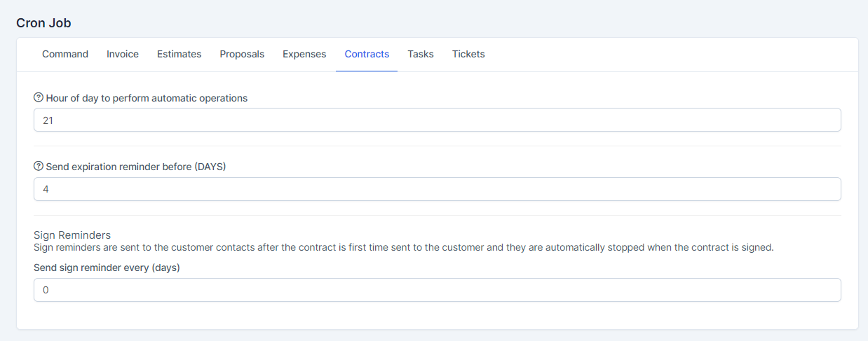
Task: Focus the hour of day input field
Action: pyautogui.click(x=437, y=120)
